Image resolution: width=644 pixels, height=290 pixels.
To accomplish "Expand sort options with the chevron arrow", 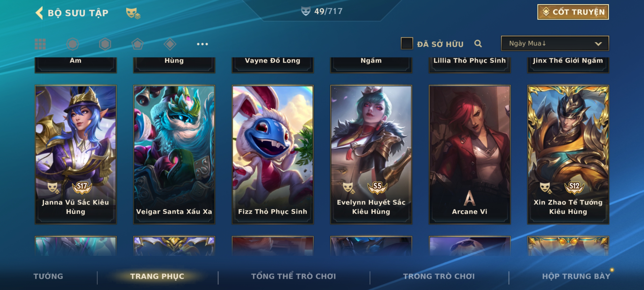I will coord(598,44).
